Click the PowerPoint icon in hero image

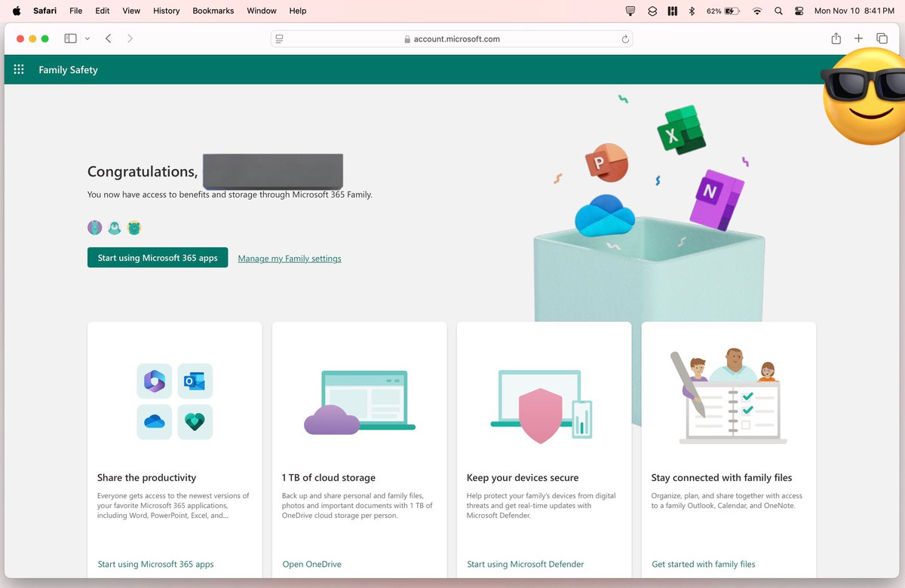[606, 163]
